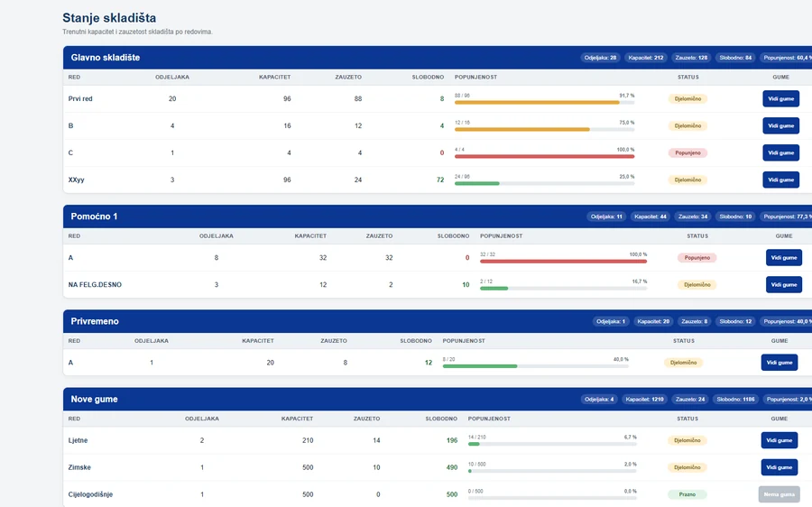This screenshot has width=812, height=507.
Task: Click the Odjeljaka: 11 pill in Pomoćno 1
Action: pos(606,217)
